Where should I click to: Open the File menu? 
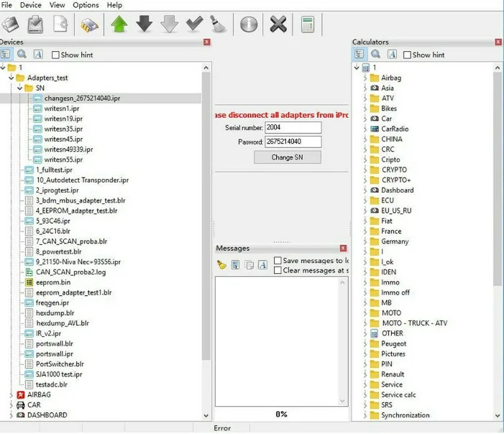pos(6,5)
